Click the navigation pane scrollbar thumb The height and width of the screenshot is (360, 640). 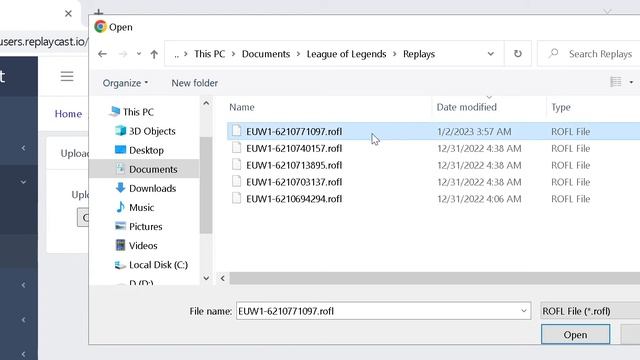point(206,185)
